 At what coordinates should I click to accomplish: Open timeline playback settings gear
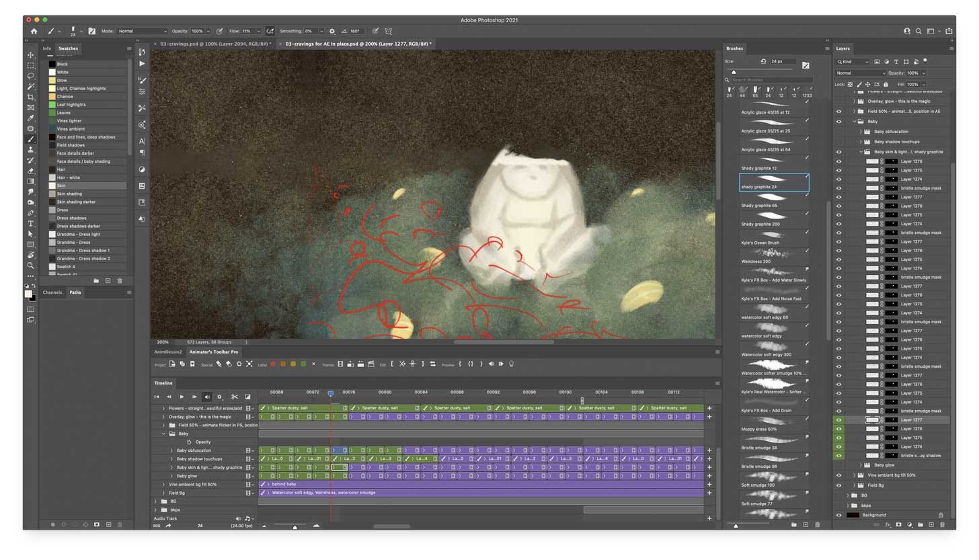click(x=219, y=397)
